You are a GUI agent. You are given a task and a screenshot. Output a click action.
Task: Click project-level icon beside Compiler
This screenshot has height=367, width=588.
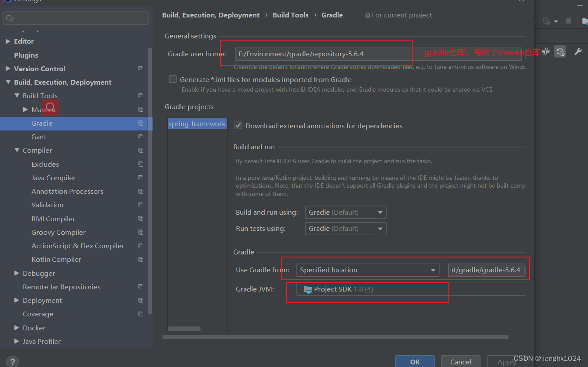[x=141, y=150]
